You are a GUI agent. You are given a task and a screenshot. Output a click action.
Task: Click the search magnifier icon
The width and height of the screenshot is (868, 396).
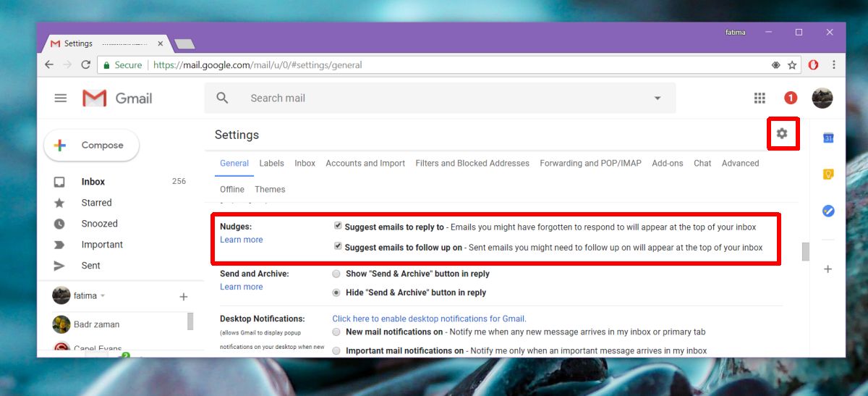coord(222,98)
